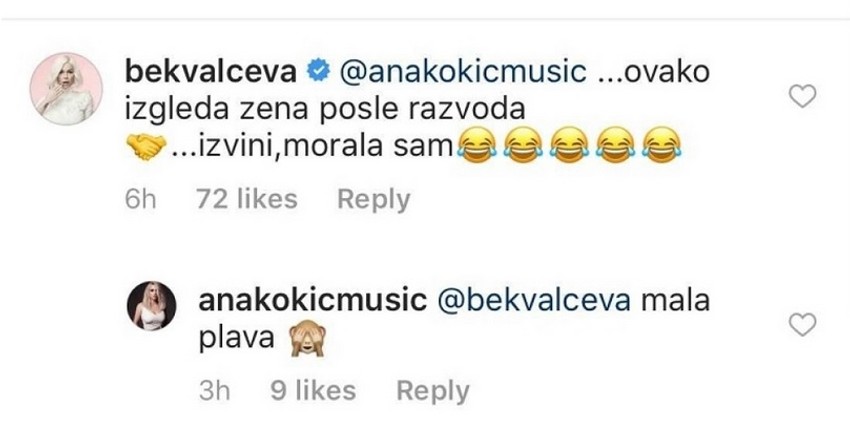This screenshot has height=438, width=850.
Task: Click the handshake emoji in the comment
Action: 146,146
